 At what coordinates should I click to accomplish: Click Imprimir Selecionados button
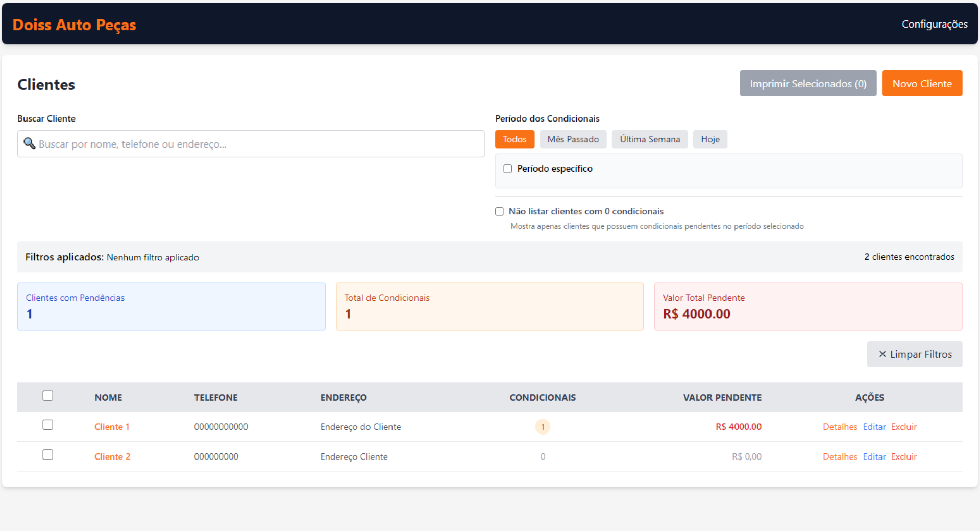tap(807, 84)
